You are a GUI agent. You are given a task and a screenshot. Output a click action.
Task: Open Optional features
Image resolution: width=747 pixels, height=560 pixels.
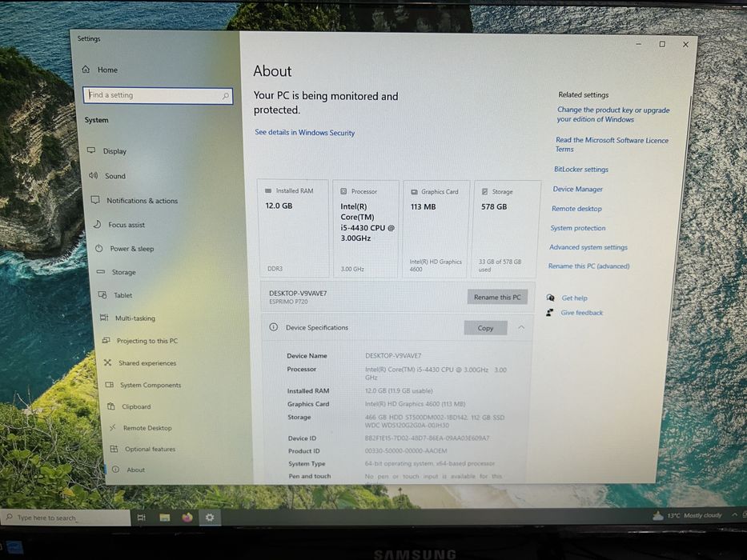point(143,449)
